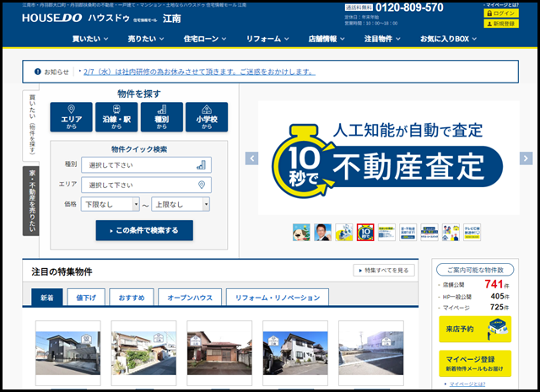Search by 沿線・駅 train icon tile
This screenshot has width=540, height=392.
(116, 117)
